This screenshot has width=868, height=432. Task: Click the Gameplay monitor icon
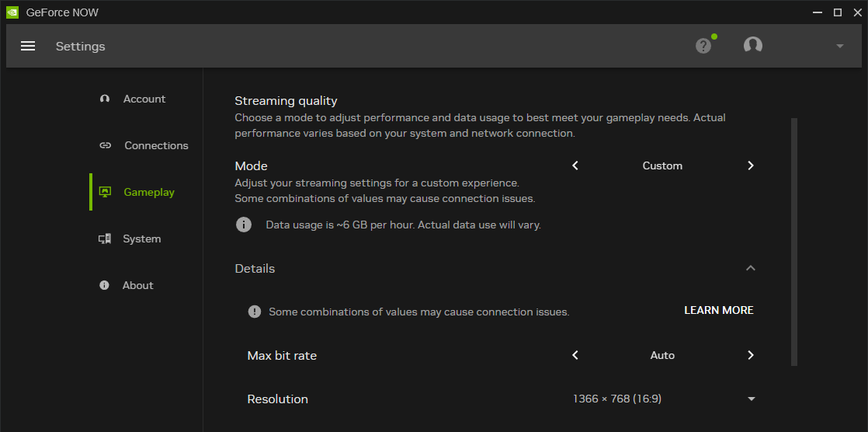tap(105, 192)
